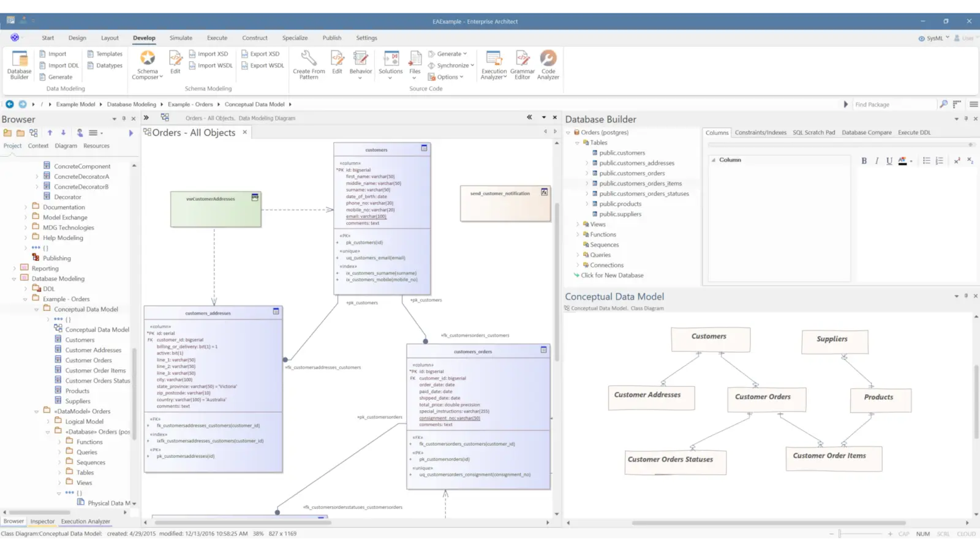Click the Execution Analyzer icon
980x551 pixels.
pyautogui.click(x=493, y=64)
